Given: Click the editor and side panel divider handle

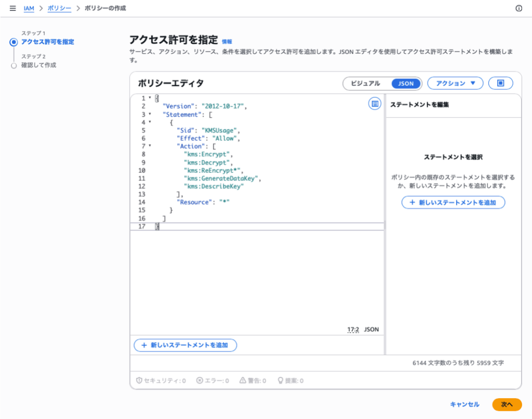Looking at the screenshot, I should tap(385, 225).
